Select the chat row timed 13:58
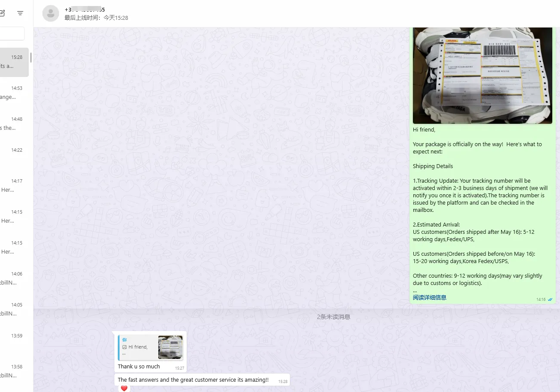The image size is (560, 392). tap(14, 371)
